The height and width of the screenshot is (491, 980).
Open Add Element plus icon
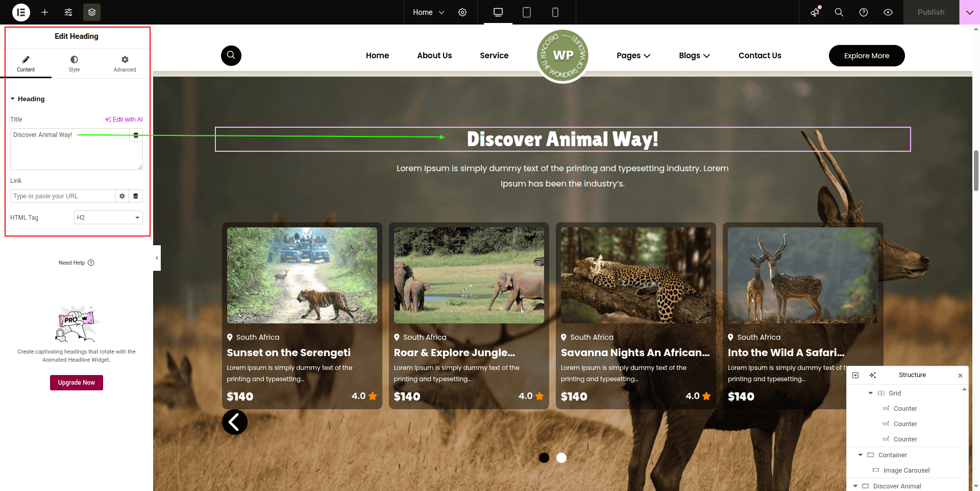coord(45,12)
